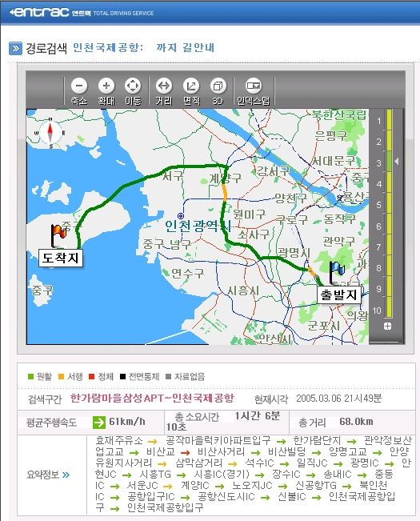Image resolution: width=420 pixels, height=521 pixels.
Task: Click 효재주유소 in route summary
Action: 119,441
